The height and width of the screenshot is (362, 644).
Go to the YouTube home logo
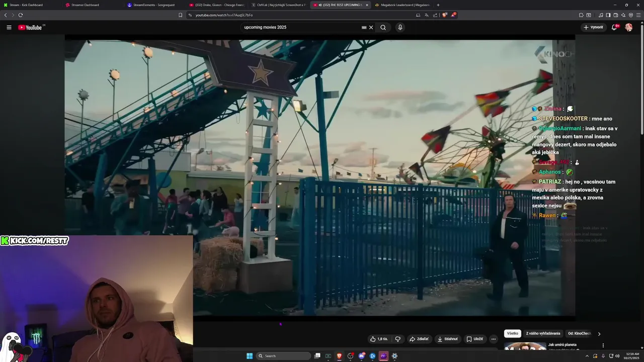point(30,27)
